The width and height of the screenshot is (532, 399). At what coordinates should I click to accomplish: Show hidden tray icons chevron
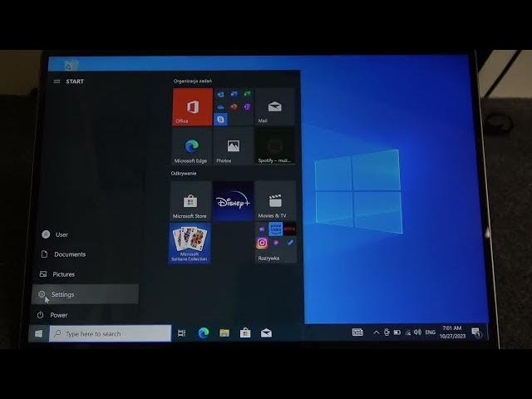pyautogui.click(x=376, y=332)
